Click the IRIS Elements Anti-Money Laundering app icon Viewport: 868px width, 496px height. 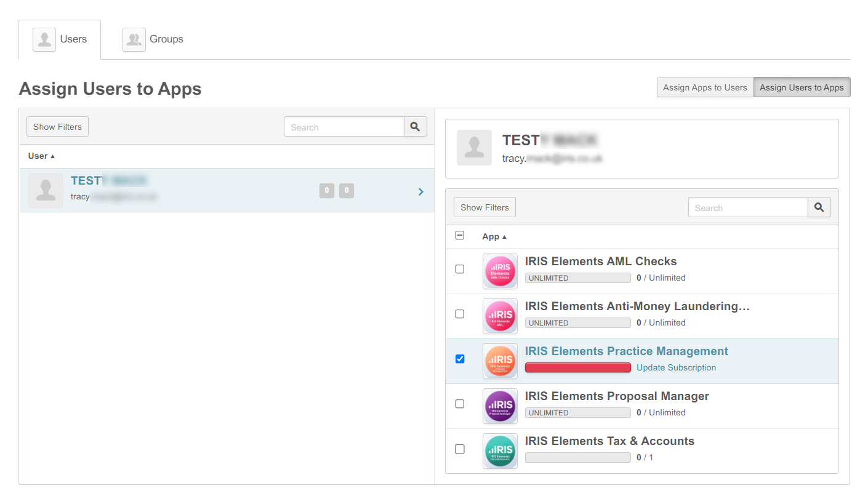pyautogui.click(x=500, y=316)
